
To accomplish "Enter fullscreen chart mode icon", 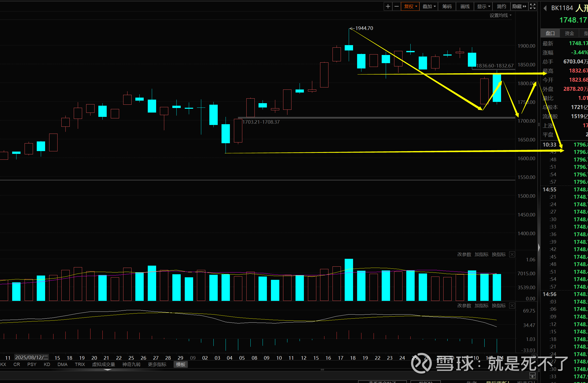I will tap(533, 6).
